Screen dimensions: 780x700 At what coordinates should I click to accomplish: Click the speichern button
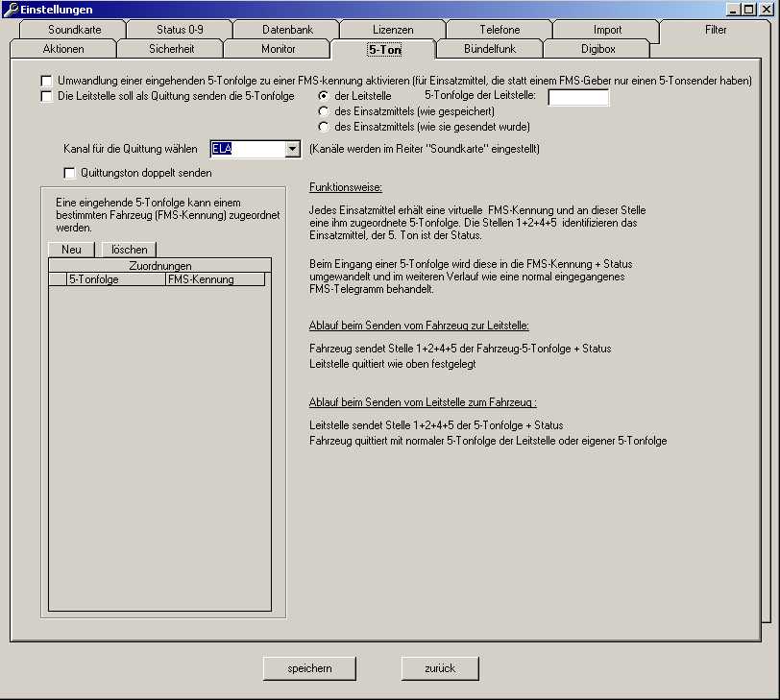tap(309, 668)
